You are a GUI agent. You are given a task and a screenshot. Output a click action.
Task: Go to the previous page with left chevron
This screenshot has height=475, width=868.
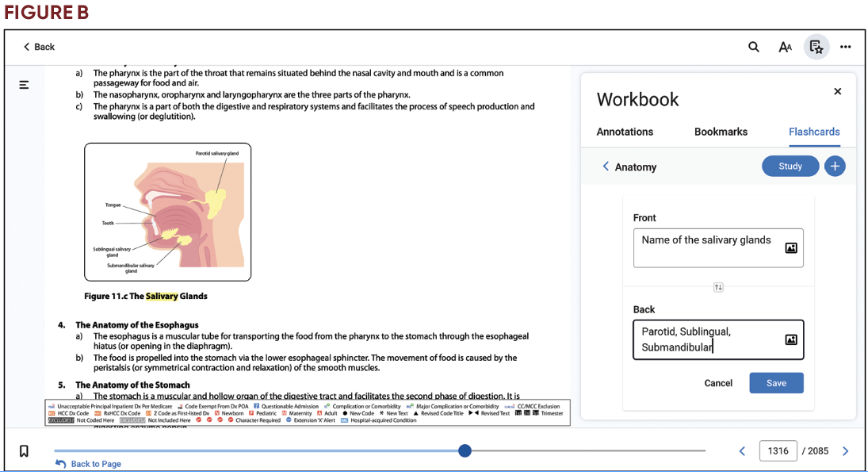pos(742,450)
